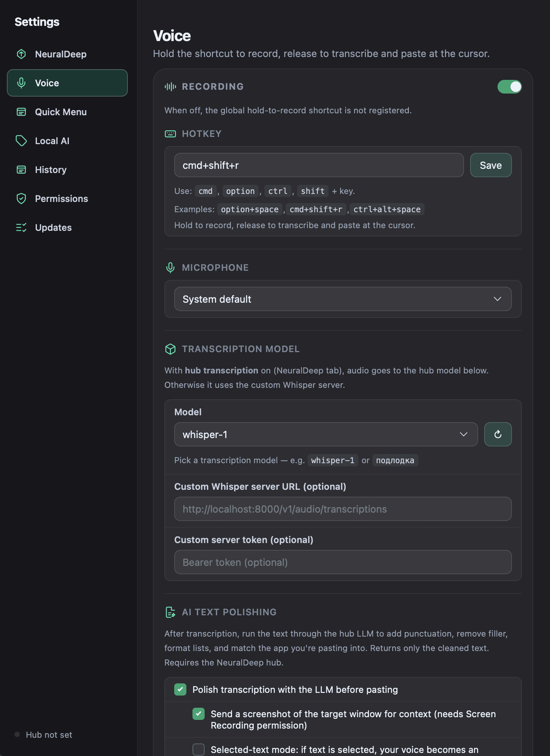The image size is (550, 756).
Task: Click the Quick Menu sidebar icon
Action: click(x=21, y=112)
